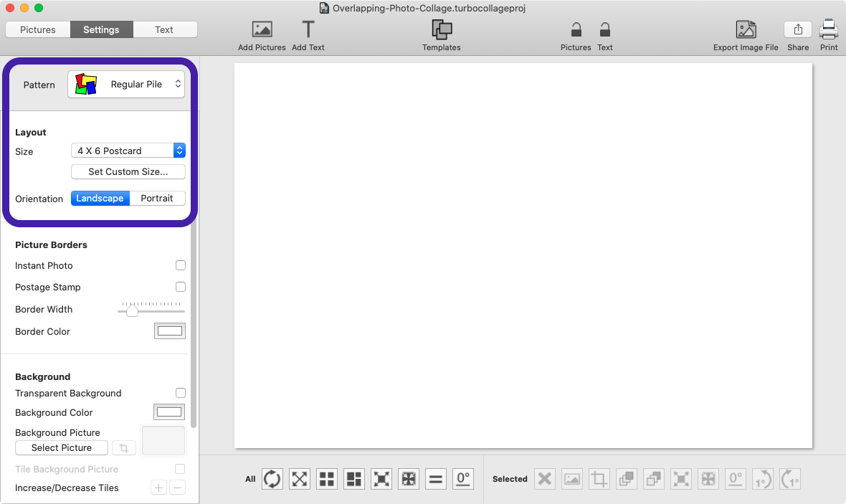Open the Templates browser
The image size is (846, 504).
click(x=442, y=29)
